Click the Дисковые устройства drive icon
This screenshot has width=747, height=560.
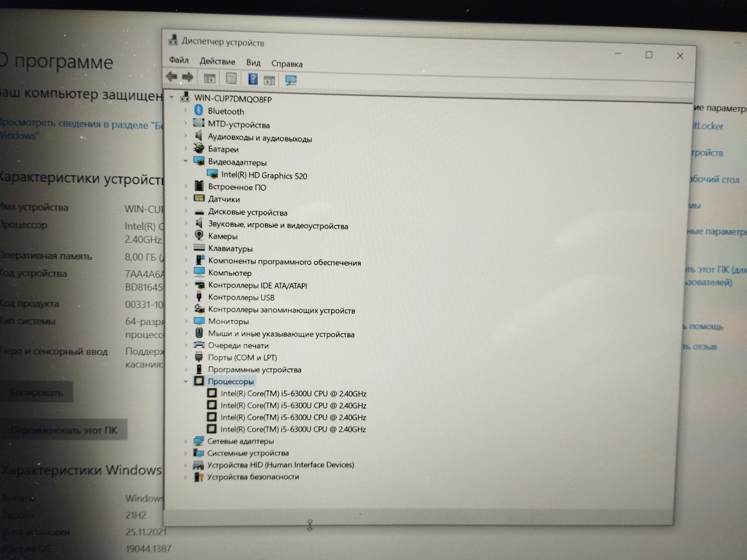point(199,212)
